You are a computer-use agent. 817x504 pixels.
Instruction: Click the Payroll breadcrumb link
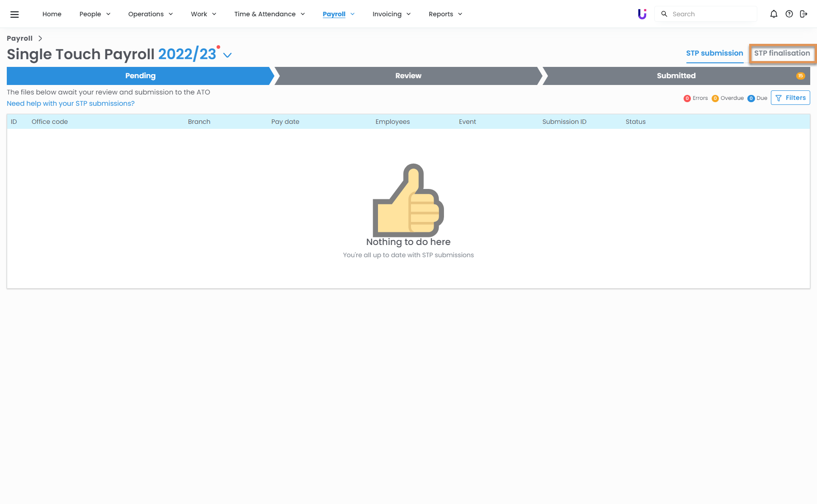19,38
